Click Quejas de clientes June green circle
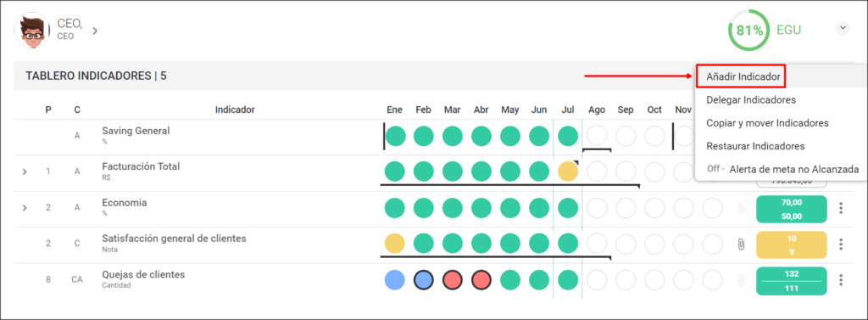 click(x=539, y=280)
